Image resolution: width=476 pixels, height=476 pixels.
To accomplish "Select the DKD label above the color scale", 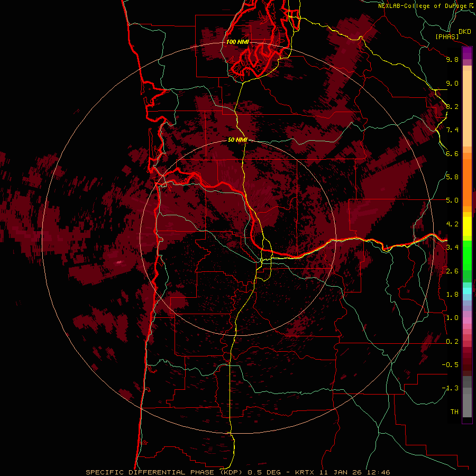I will (x=465, y=32).
